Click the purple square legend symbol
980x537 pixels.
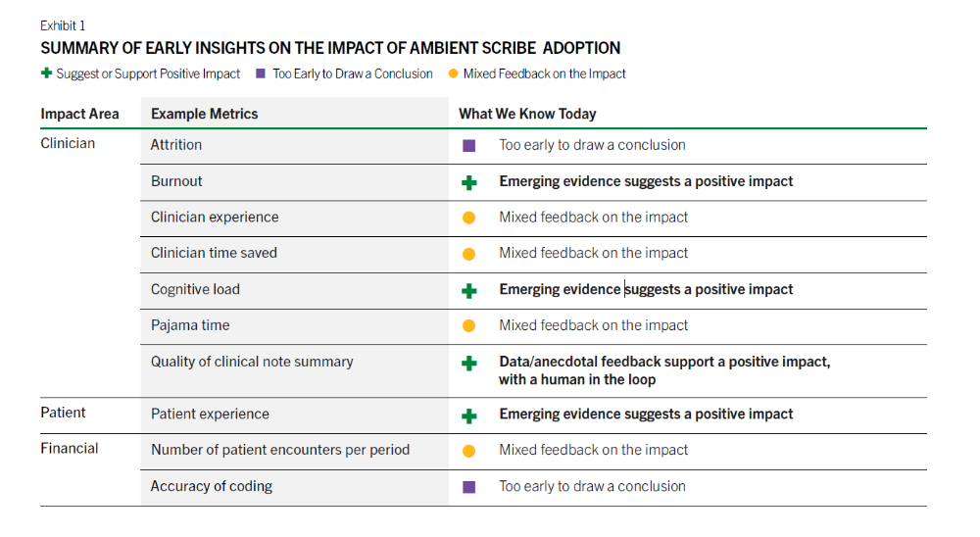261,73
